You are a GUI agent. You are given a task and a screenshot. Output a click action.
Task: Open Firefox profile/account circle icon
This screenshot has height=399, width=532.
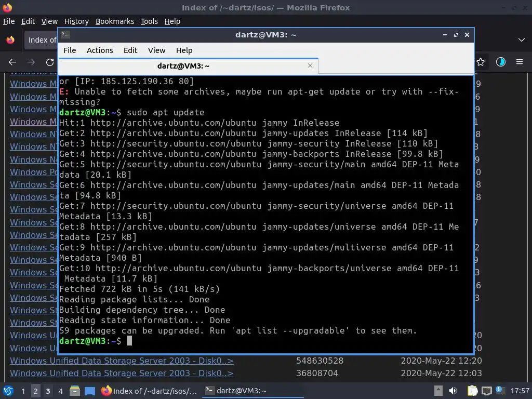tap(501, 62)
